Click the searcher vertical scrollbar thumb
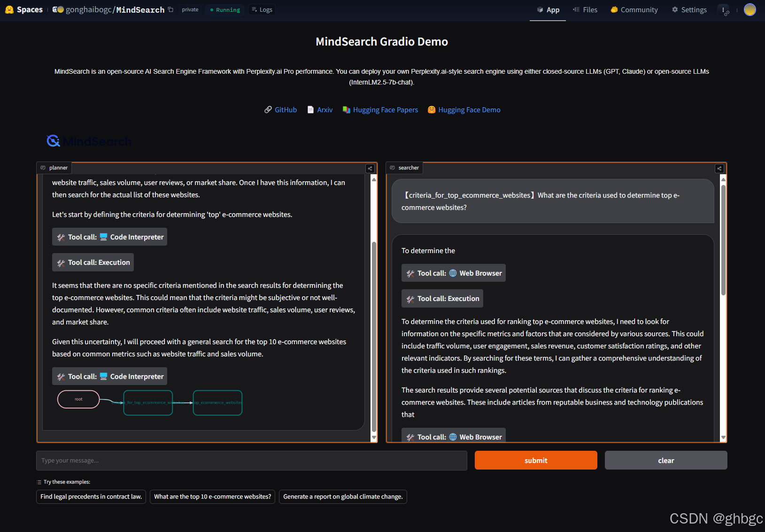Screen dimensions: 765x532 click(x=723, y=240)
